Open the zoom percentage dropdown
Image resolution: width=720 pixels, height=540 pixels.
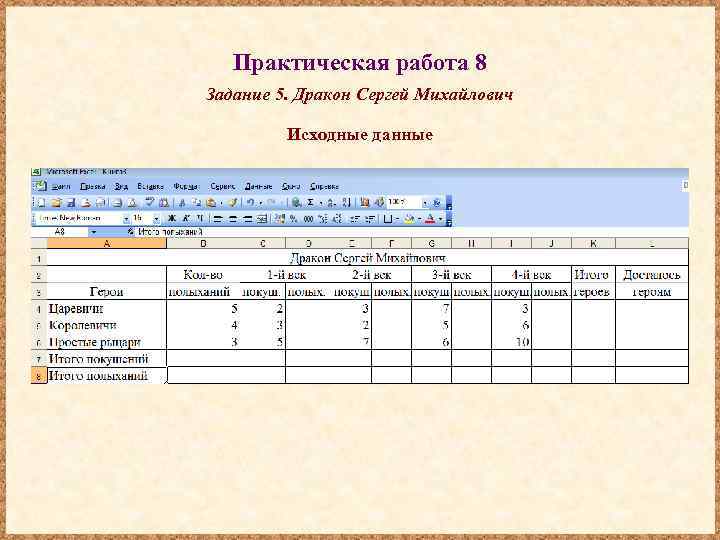tap(425, 202)
